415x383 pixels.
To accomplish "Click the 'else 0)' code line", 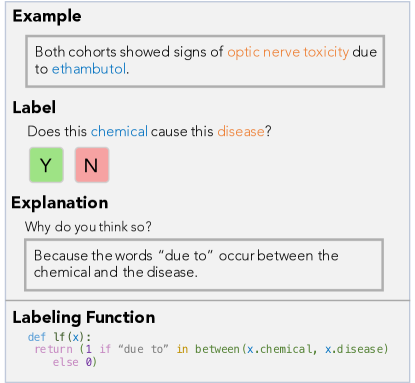I will (75, 362).
